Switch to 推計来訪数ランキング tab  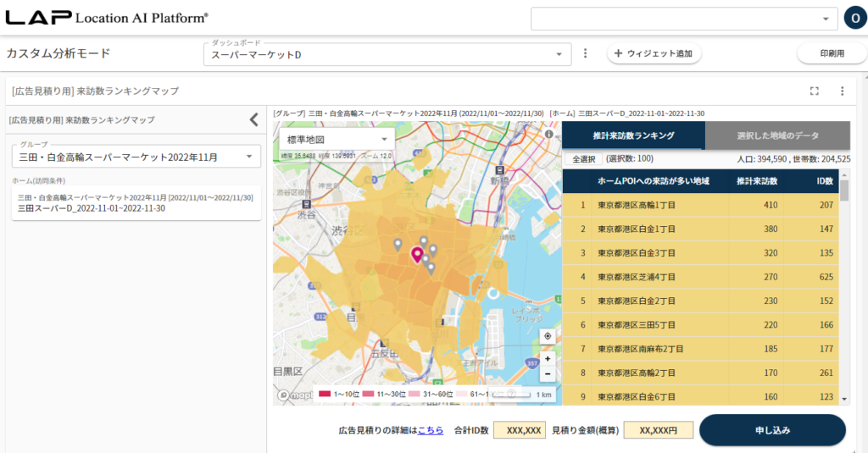pos(633,135)
